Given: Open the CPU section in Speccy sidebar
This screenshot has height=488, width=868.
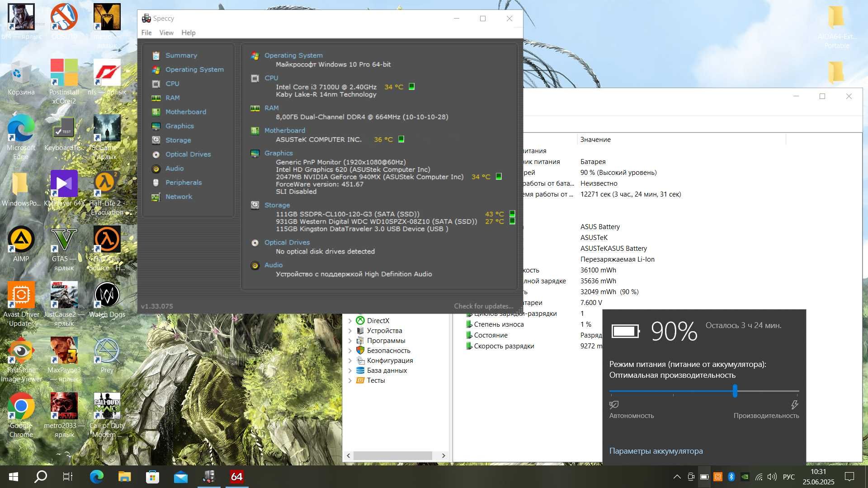Looking at the screenshot, I should coord(172,84).
